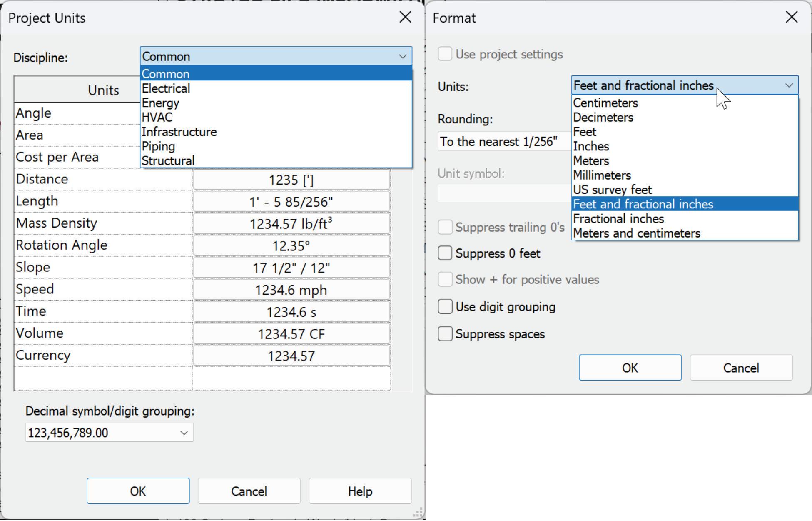Close the Format dialog window
The image size is (812, 521).
pos(791,18)
